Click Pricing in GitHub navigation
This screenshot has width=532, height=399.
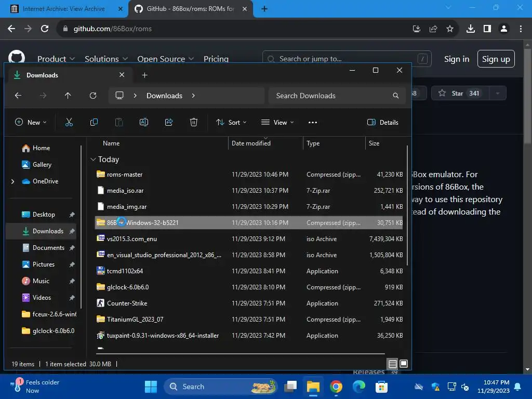click(216, 59)
